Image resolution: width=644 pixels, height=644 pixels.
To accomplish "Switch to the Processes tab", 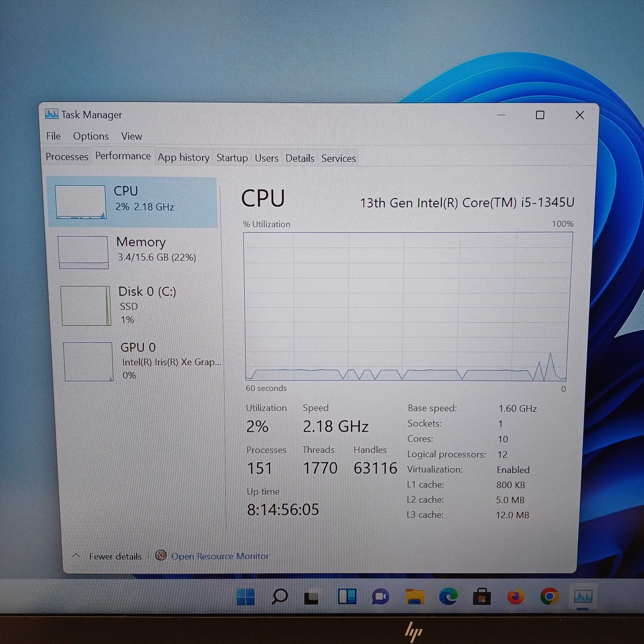I will [67, 157].
